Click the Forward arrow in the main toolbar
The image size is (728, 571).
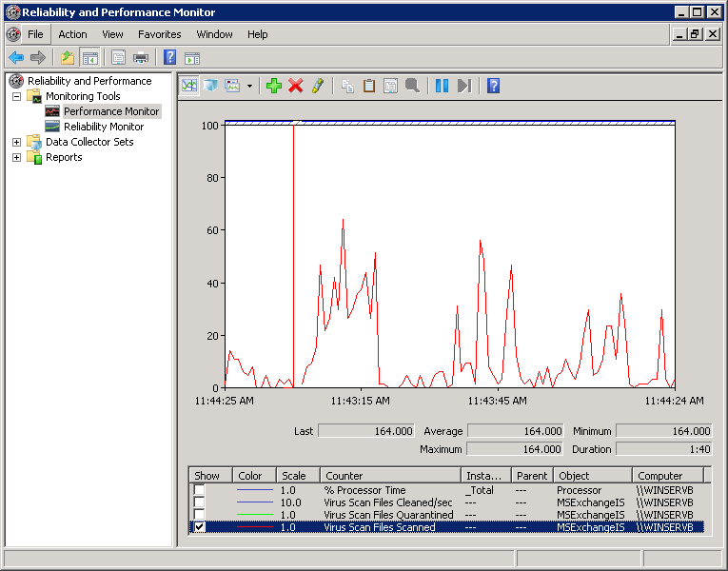point(38,58)
